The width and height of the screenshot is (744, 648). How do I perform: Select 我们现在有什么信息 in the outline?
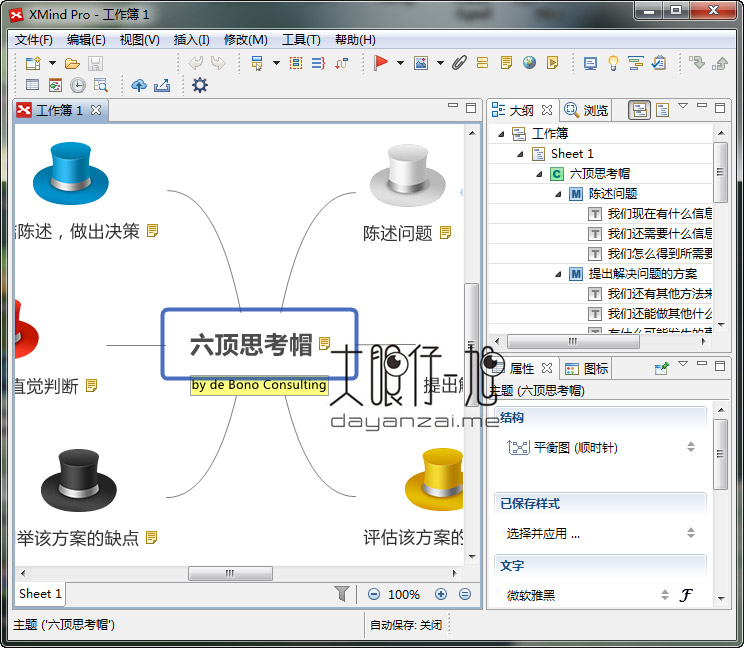coord(660,214)
